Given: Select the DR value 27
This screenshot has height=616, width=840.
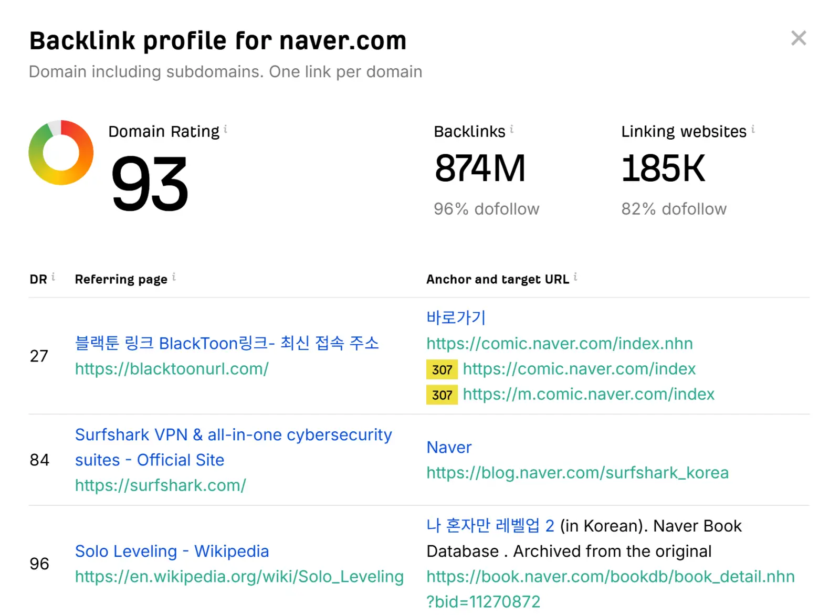Looking at the screenshot, I should [39, 356].
